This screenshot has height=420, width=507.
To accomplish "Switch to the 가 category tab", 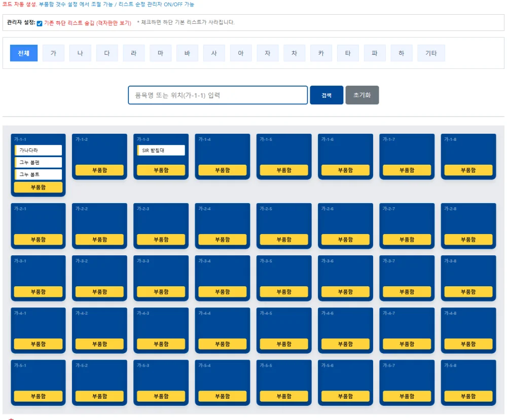I will point(53,53).
